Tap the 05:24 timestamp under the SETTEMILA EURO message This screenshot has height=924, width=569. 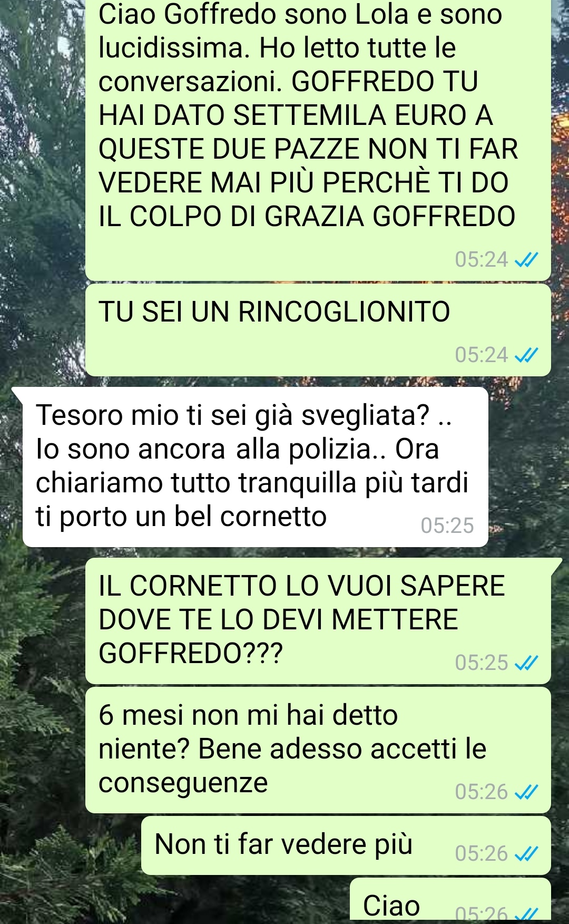(482, 260)
